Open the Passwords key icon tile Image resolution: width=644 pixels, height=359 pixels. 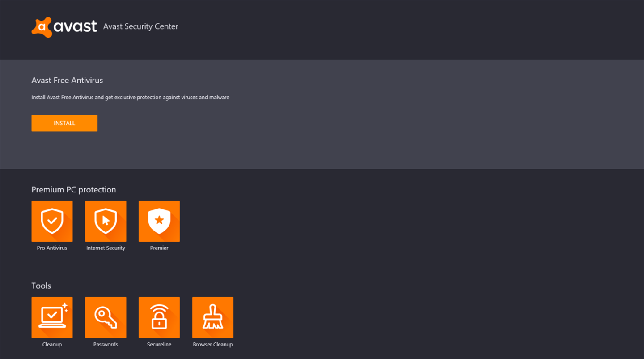(106, 317)
